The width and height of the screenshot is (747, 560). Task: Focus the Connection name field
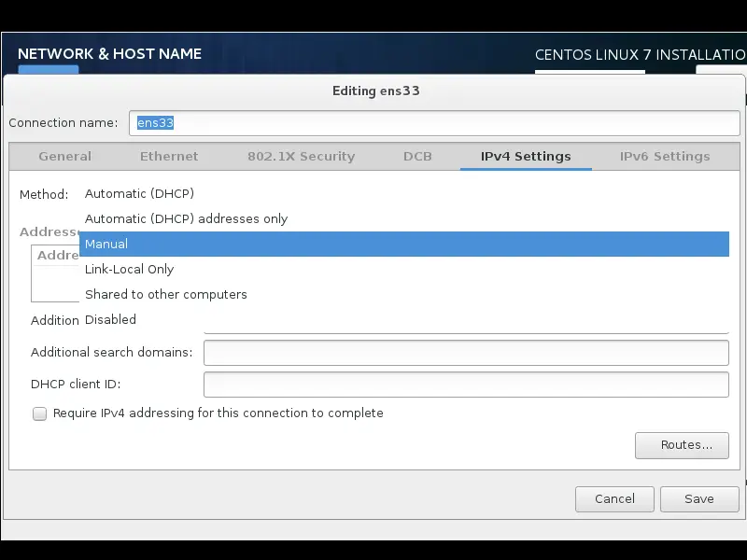coord(434,123)
